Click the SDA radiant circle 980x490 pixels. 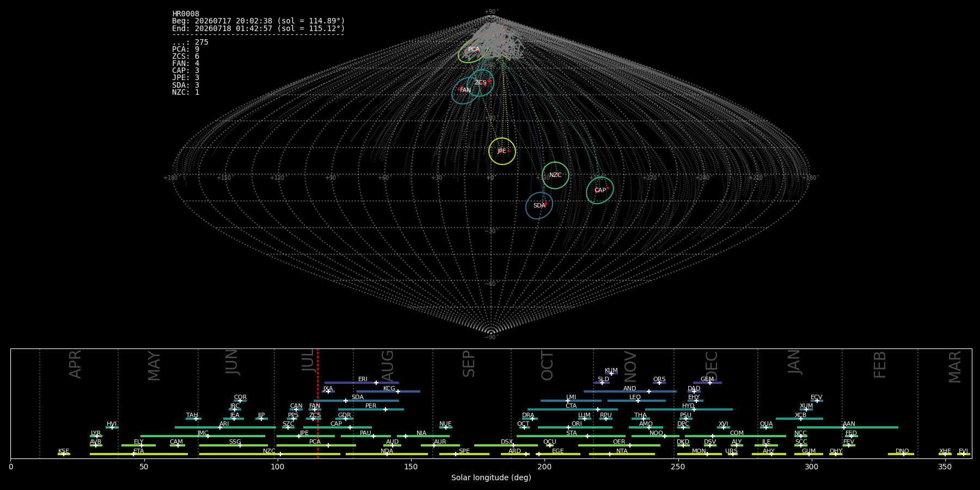click(539, 206)
